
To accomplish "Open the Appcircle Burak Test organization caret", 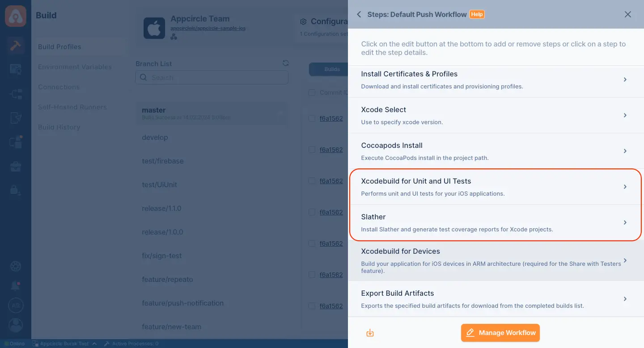I will click(x=94, y=344).
